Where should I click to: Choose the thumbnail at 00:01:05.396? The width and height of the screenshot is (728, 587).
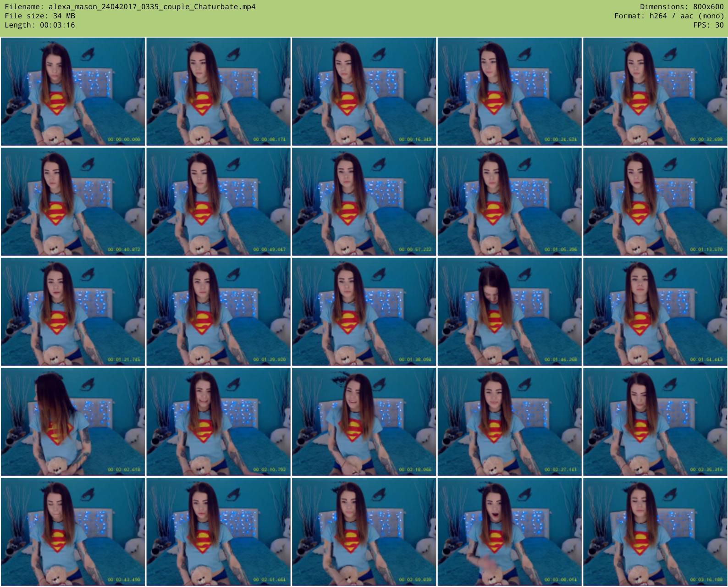click(510, 202)
